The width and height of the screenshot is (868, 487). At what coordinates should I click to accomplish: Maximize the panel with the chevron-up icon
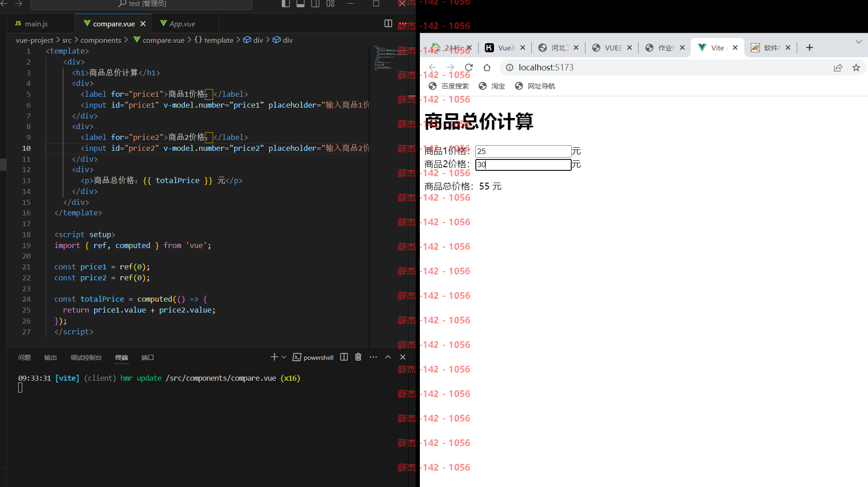(388, 357)
